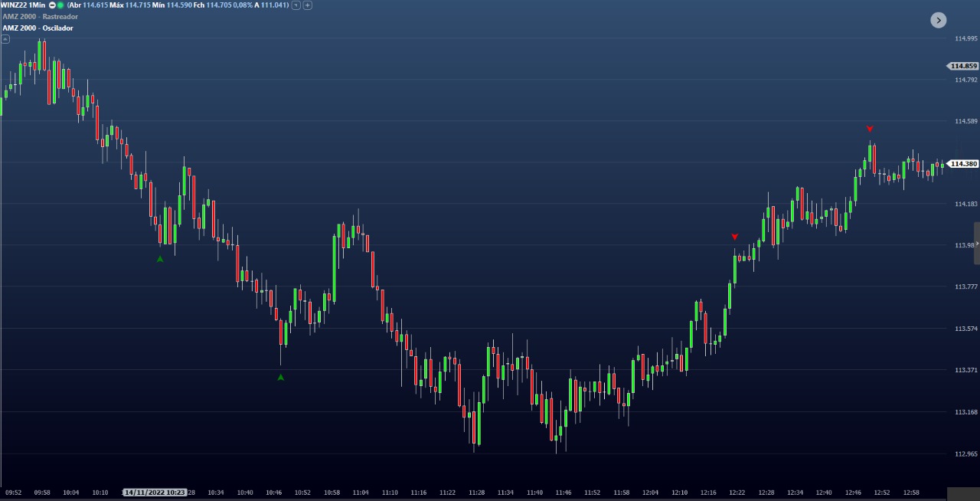This screenshot has width=980, height=501.
Task: Click the 14/11/2022 10:23 date label
Action: pos(155,493)
